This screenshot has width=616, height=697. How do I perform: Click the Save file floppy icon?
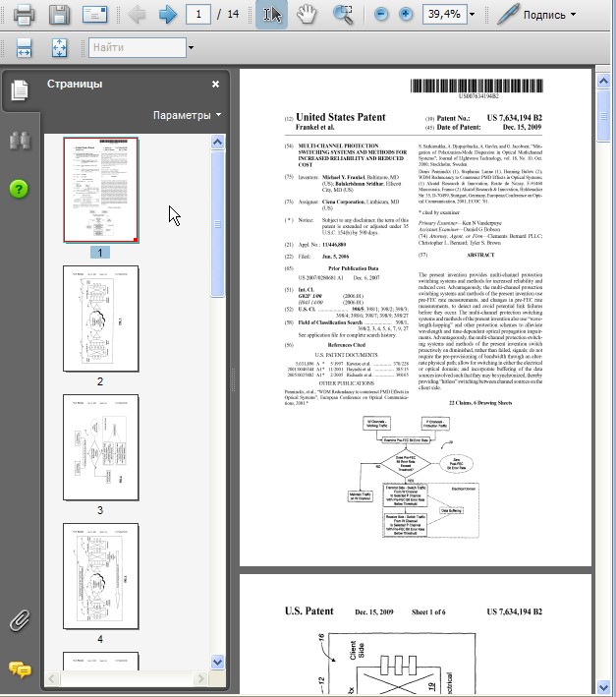point(59,15)
